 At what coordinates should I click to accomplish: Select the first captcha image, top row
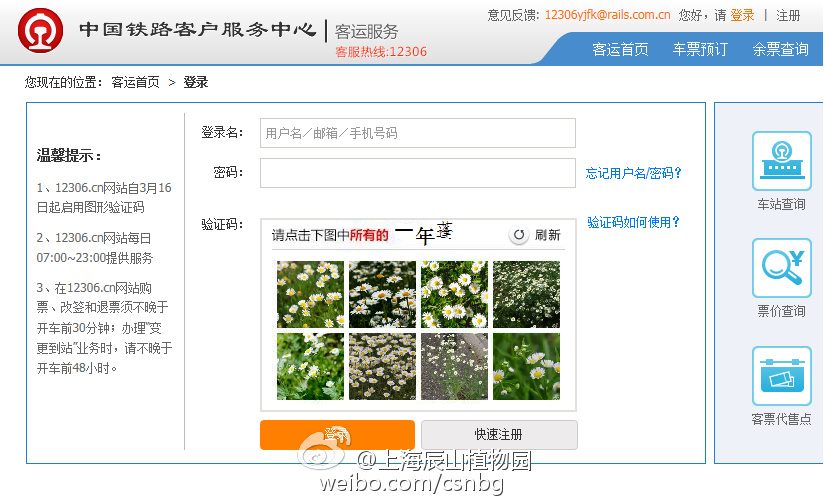point(310,294)
